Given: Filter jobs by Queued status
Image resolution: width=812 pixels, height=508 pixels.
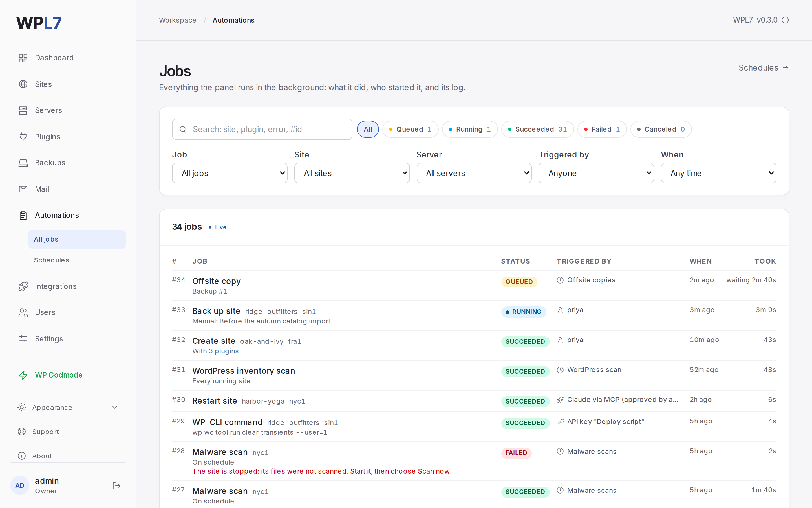Looking at the screenshot, I should coord(410,129).
